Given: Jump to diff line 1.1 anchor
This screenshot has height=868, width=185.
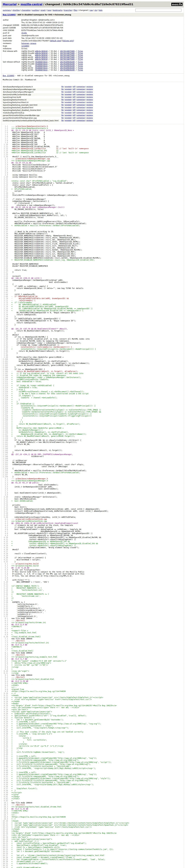Looking at the screenshot, I should [6, 126].
